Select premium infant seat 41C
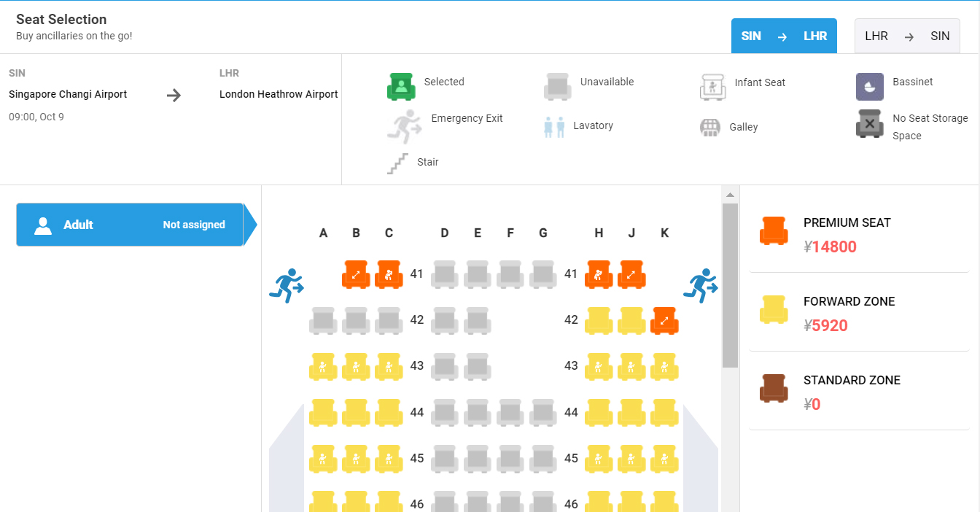The image size is (980, 512). 389,275
